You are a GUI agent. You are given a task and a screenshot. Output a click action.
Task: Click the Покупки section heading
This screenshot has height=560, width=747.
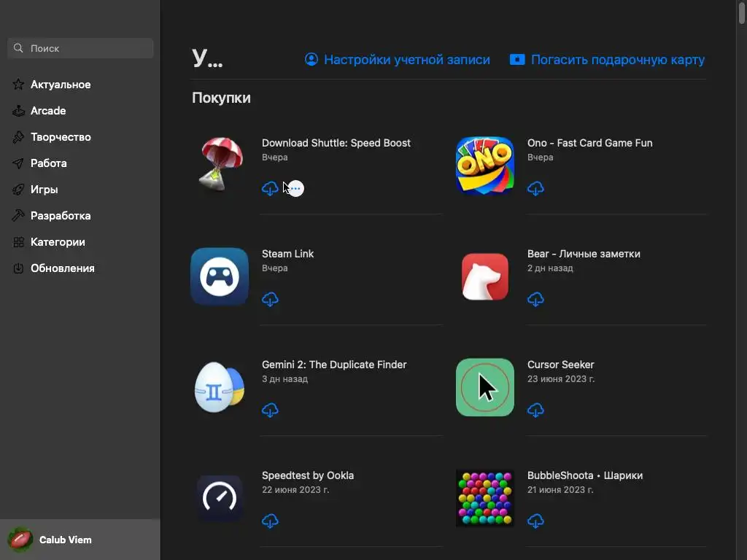pyautogui.click(x=221, y=98)
